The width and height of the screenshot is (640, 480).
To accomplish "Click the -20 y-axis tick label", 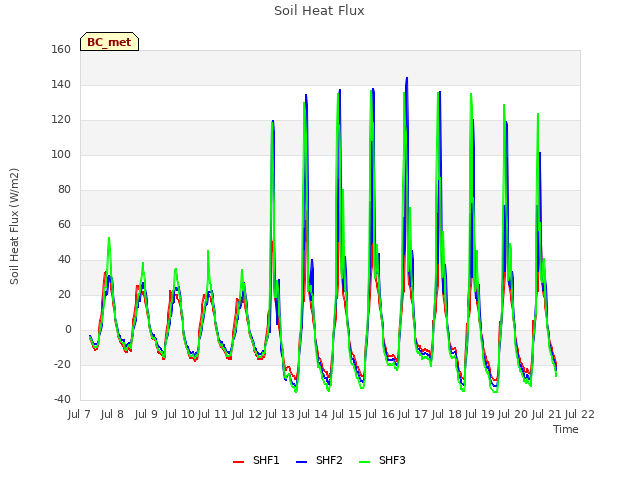I will pos(62,364).
